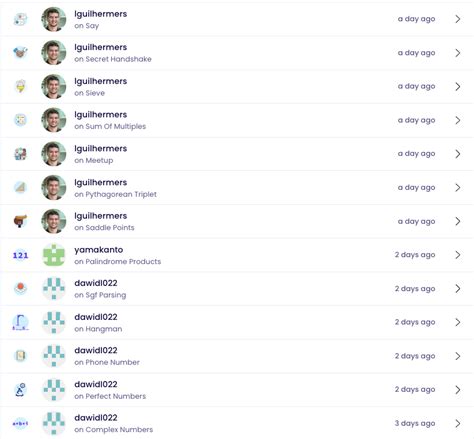Image resolution: width=474 pixels, height=439 pixels.
Task: Click the Sum Of Multiples exercise icon
Action: pyautogui.click(x=20, y=120)
